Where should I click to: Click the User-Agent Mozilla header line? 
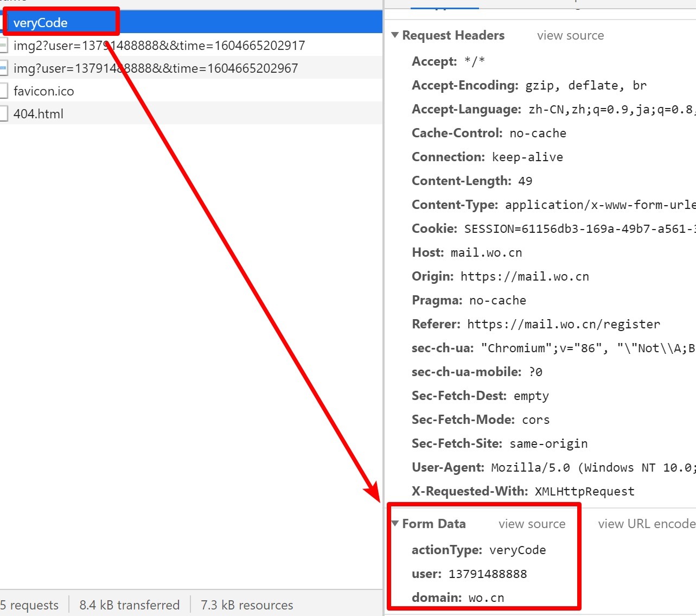553,467
